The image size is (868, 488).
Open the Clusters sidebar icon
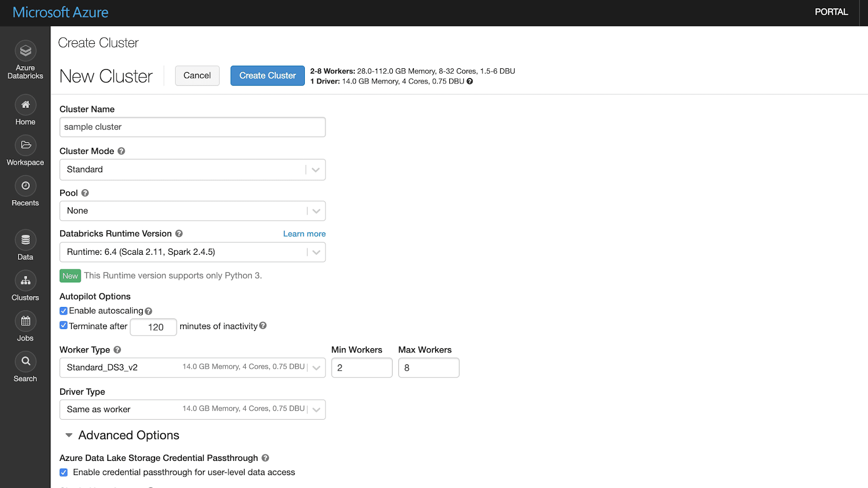pyautogui.click(x=25, y=280)
